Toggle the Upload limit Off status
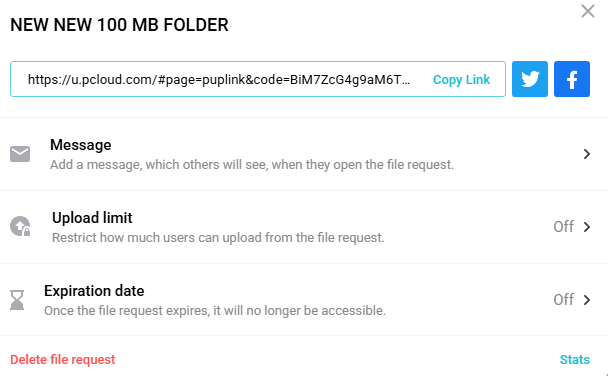Viewport: 608px width, 376px height. coord(563,227)
